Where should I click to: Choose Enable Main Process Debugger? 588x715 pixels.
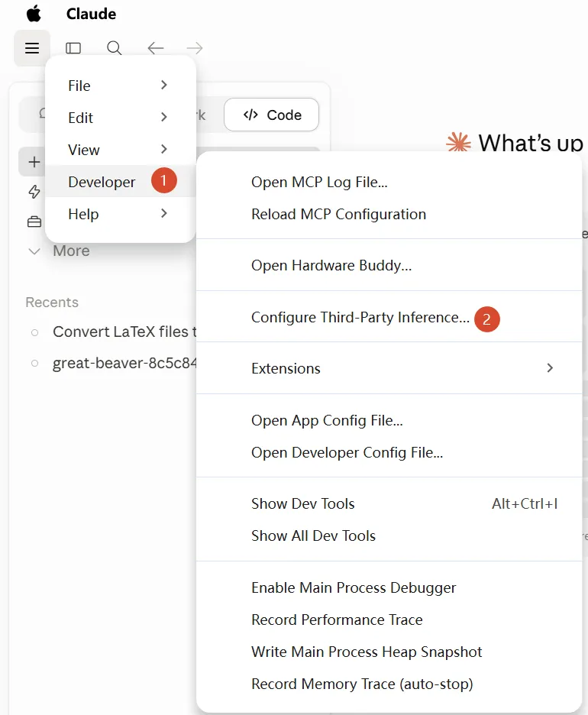point(389,587)
